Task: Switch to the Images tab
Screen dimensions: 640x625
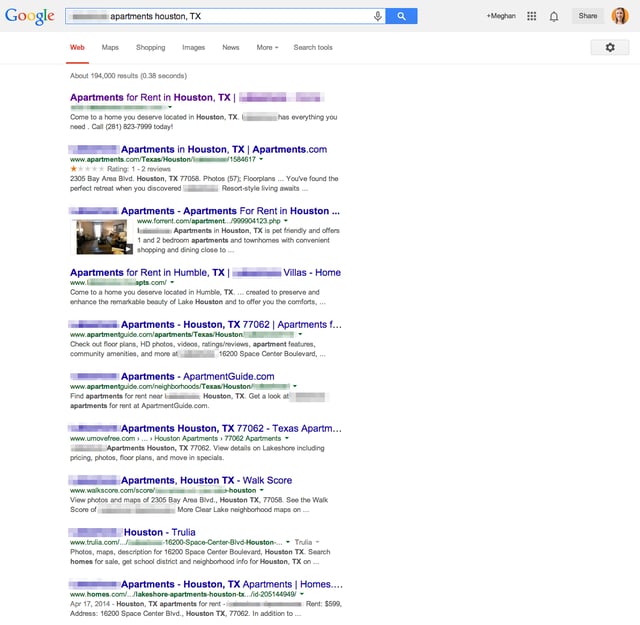Action: coord(193,47)
